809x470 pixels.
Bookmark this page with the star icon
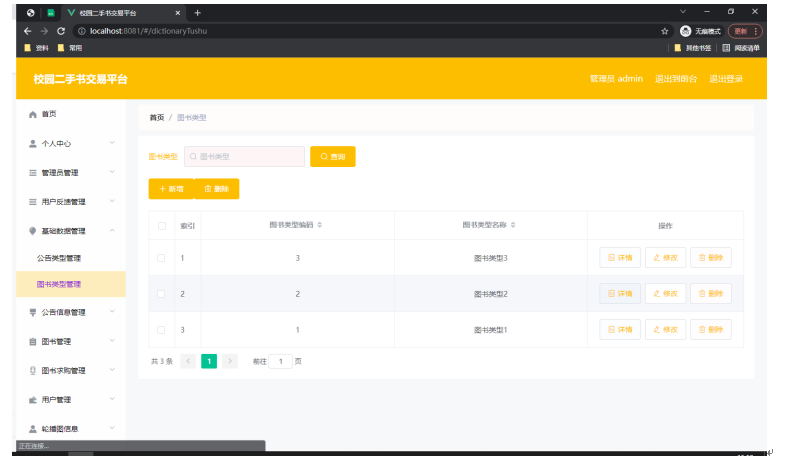pos(665,31)
